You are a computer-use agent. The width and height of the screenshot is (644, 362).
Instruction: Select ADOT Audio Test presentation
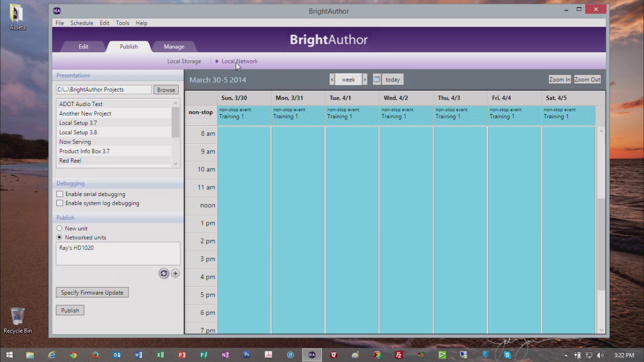pos(114,104)
